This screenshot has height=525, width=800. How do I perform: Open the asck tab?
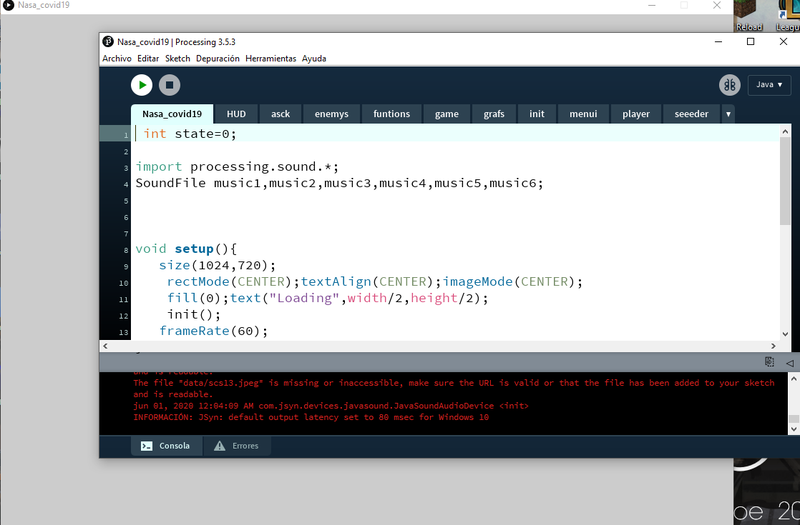[281, 114]
